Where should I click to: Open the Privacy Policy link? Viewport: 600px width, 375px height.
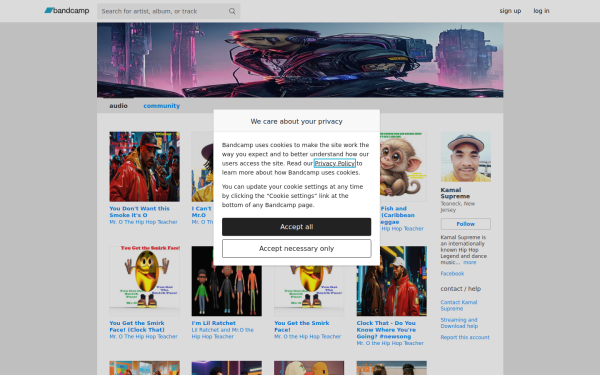click(334, 163)
